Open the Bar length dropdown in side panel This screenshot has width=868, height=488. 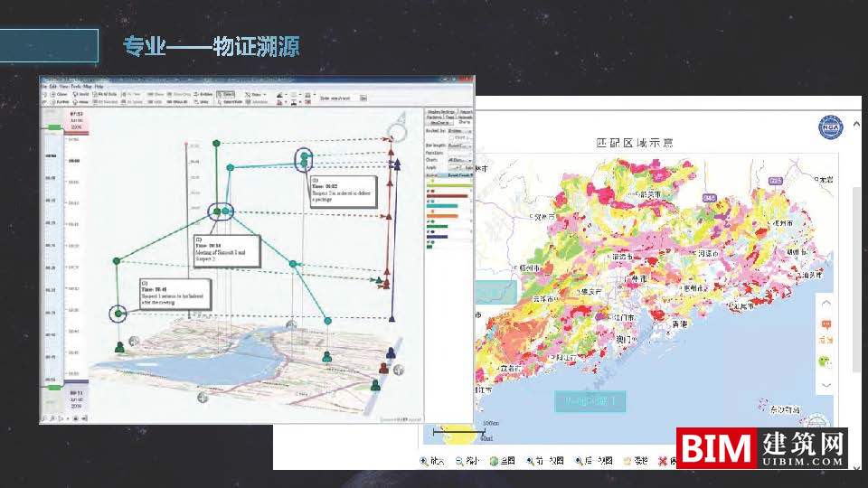[459, 145]
